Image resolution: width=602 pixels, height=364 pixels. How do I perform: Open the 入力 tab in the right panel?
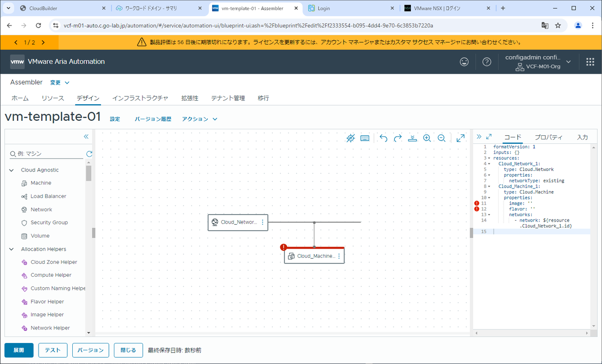[582, 137]
